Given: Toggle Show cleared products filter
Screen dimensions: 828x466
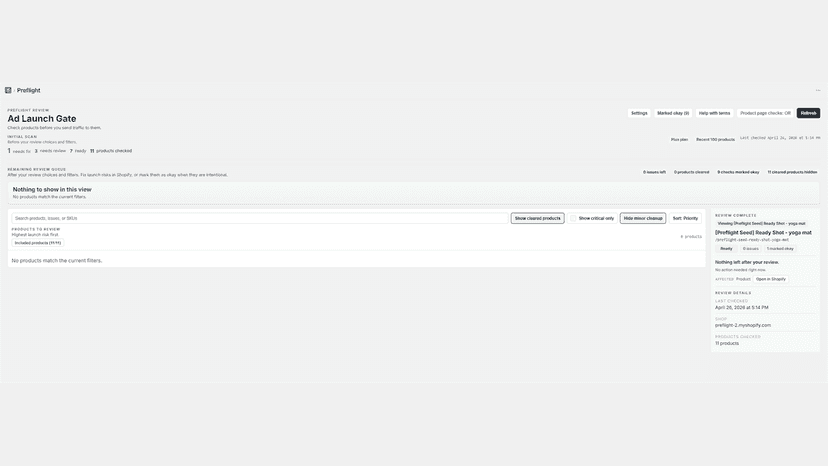Looking at the screenshot, I should pos(538,218).
